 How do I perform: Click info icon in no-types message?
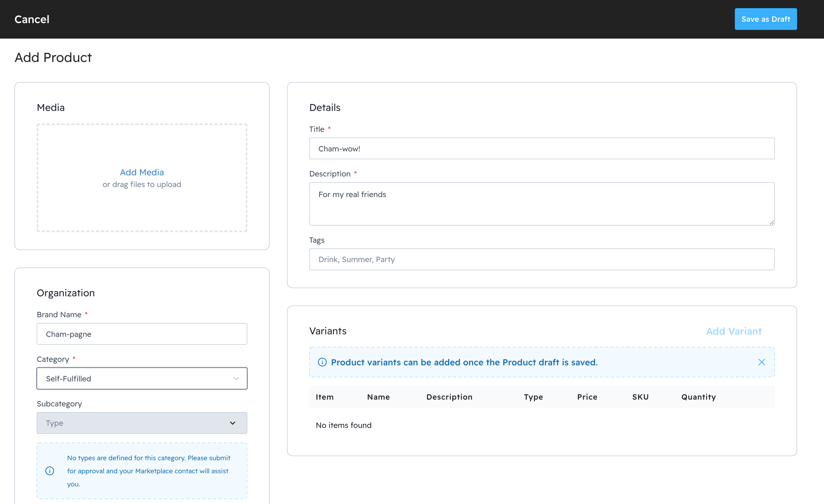(50, 471)
